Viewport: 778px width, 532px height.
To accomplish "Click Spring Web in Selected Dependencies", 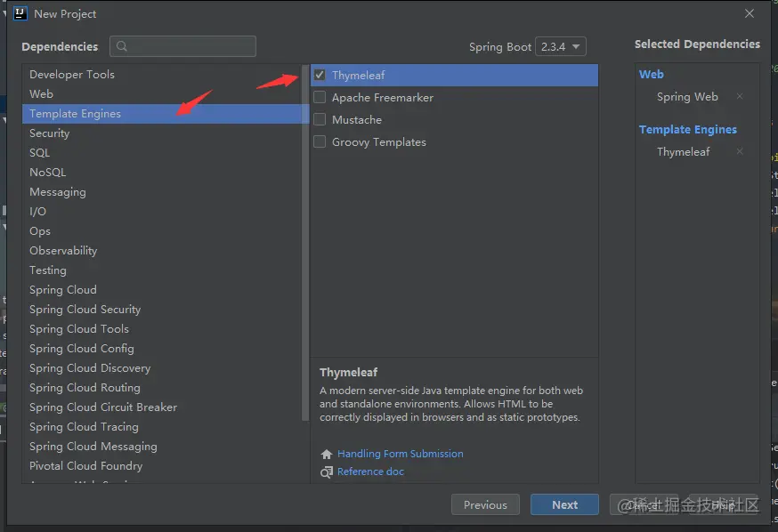I will coord(687,97).
